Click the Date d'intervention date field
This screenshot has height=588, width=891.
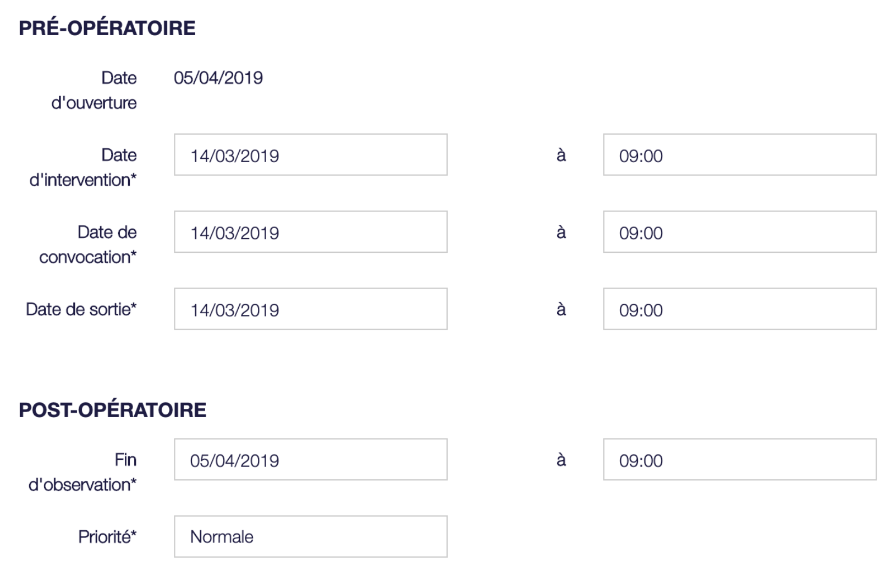310,156
